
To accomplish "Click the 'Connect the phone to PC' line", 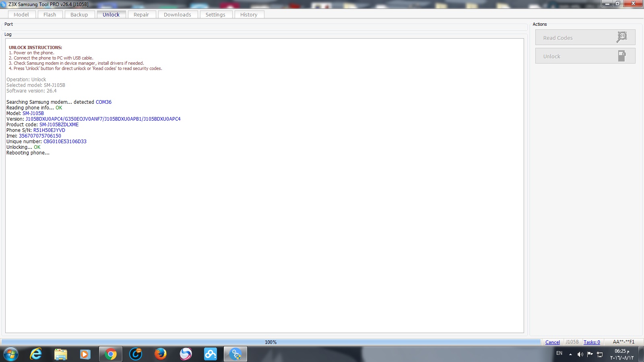I will click(51, 58).
